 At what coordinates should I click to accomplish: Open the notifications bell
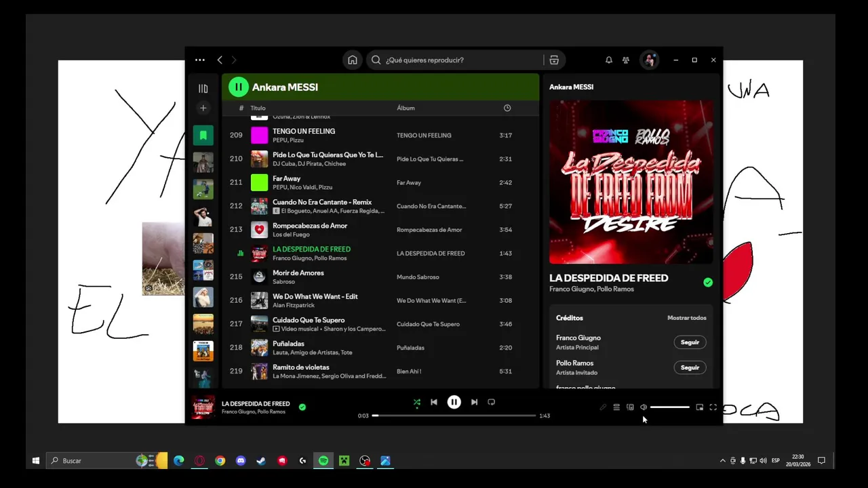pos(609,60)
